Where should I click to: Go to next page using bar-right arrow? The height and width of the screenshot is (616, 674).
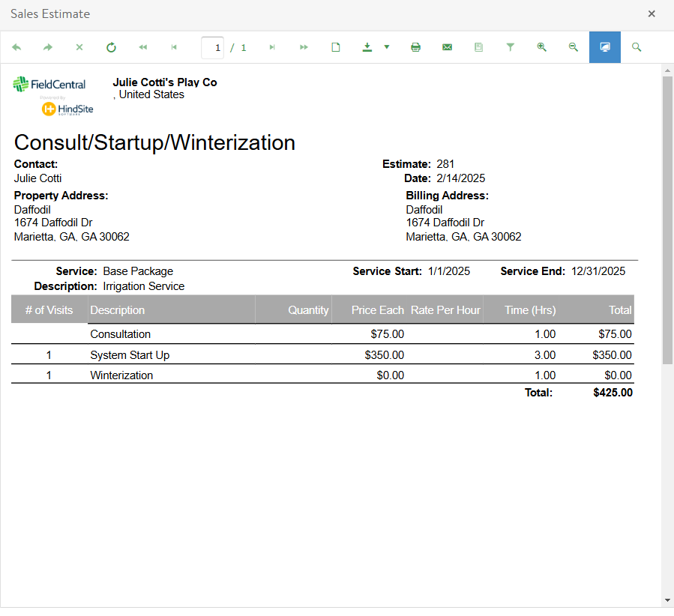coord(272,47)
